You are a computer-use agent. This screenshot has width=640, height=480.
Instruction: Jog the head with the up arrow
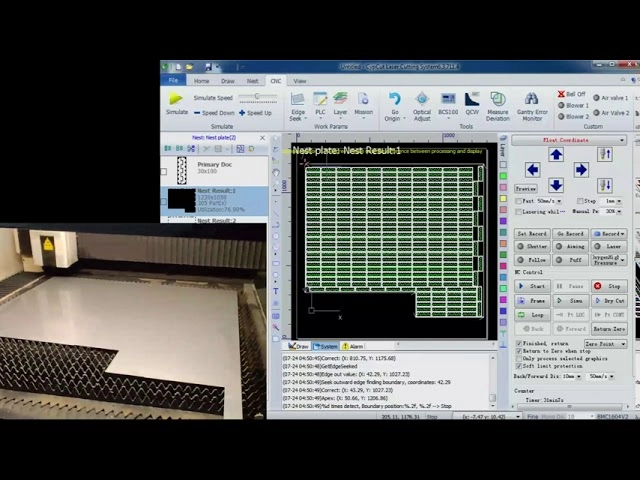pyautogui.click(x=556, y=155)
